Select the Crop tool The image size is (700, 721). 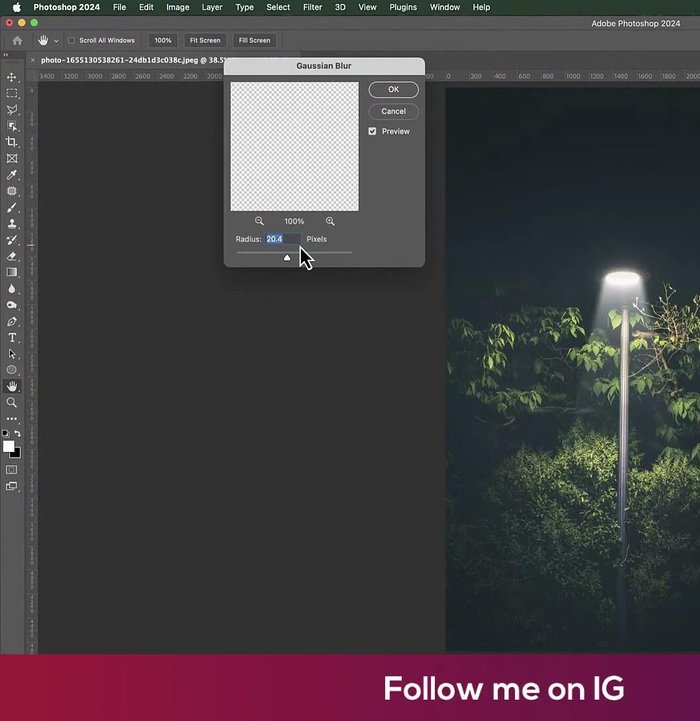click(x=12, y=142)
